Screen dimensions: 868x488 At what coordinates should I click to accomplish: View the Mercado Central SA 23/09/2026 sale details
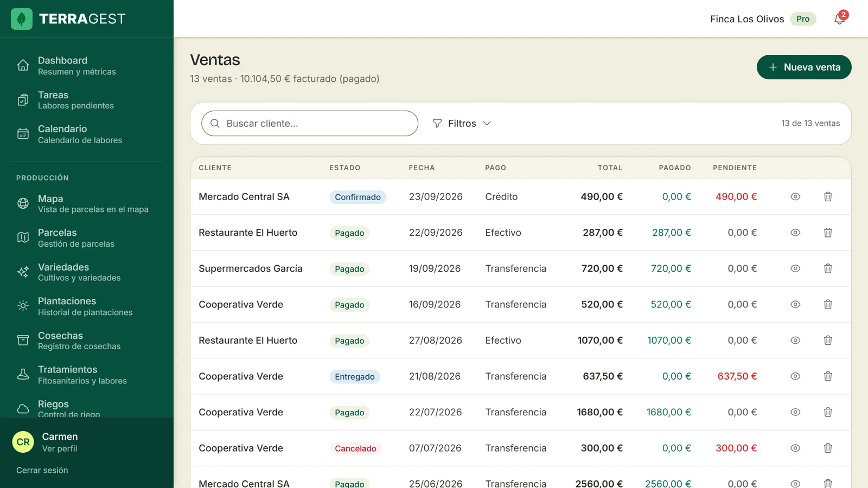(x=795, y=197)
